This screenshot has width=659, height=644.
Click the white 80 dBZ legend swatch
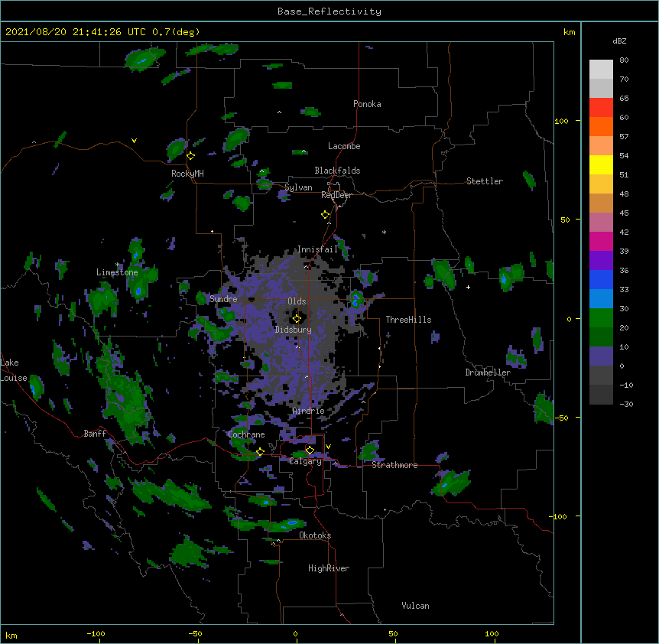tap(601, 70)
